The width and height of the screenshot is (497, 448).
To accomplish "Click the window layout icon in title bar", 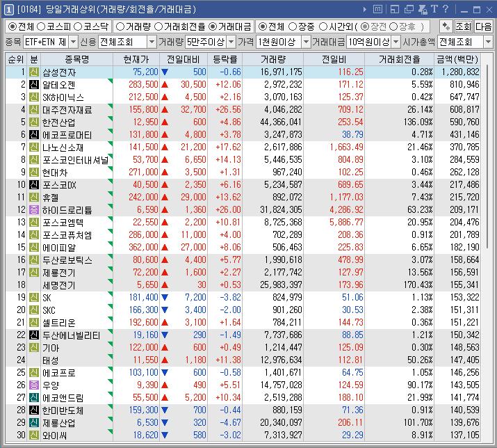I will pyautogui.click(x=395, y=10).
